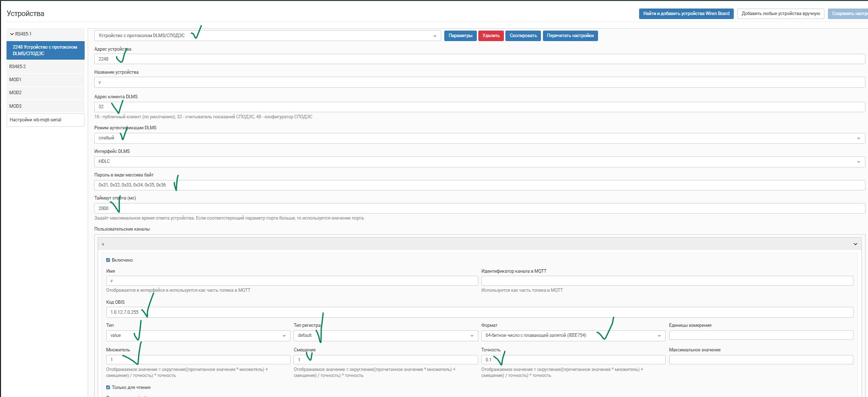Click the Название устройства input field

(x=479, y=82)
